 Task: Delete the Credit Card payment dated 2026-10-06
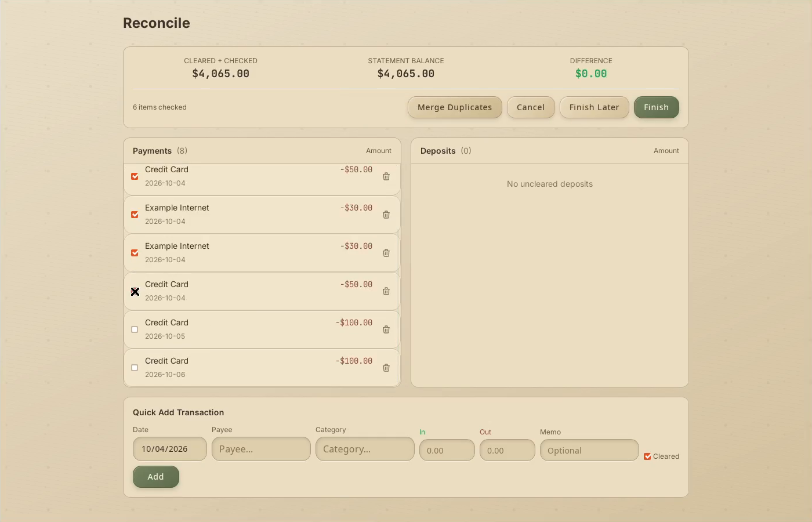coord(386,368)
